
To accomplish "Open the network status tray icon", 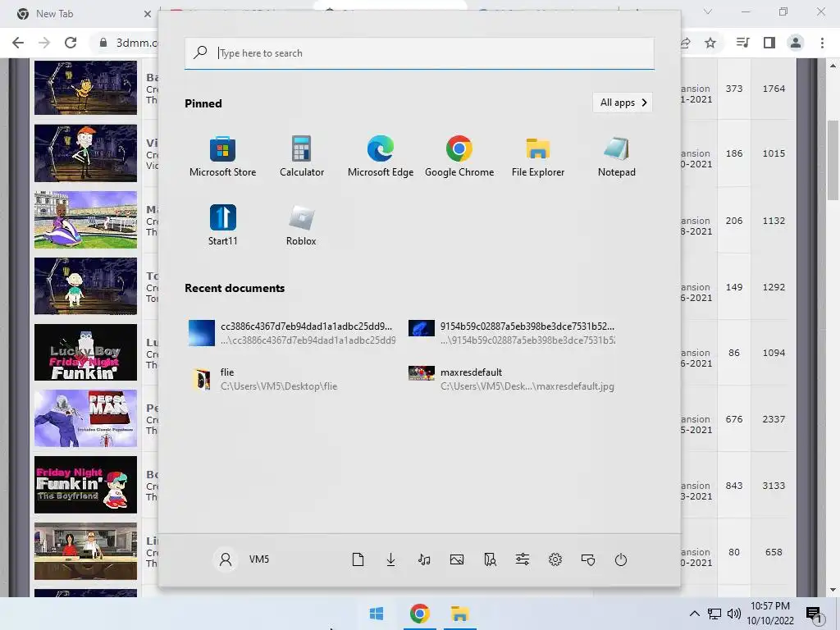I will click(714, 614).
